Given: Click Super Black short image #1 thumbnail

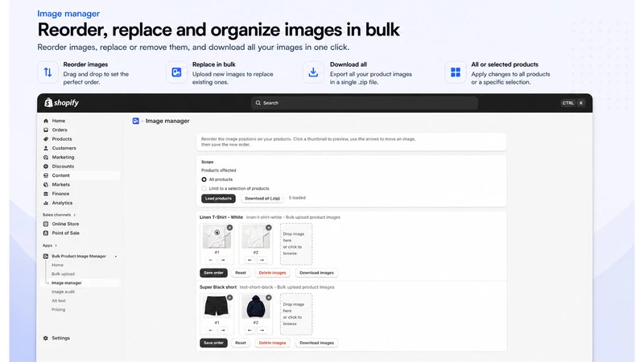Looking at the screenshot, I should coord(217,306).
